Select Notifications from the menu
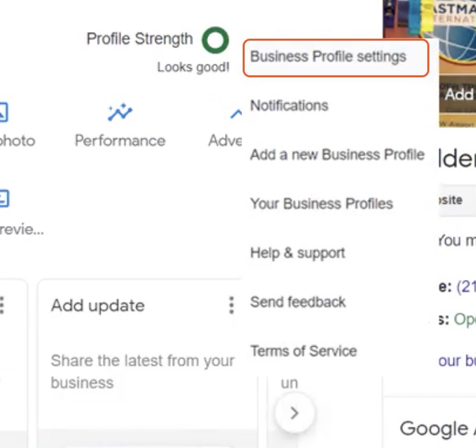 [289, 105]
